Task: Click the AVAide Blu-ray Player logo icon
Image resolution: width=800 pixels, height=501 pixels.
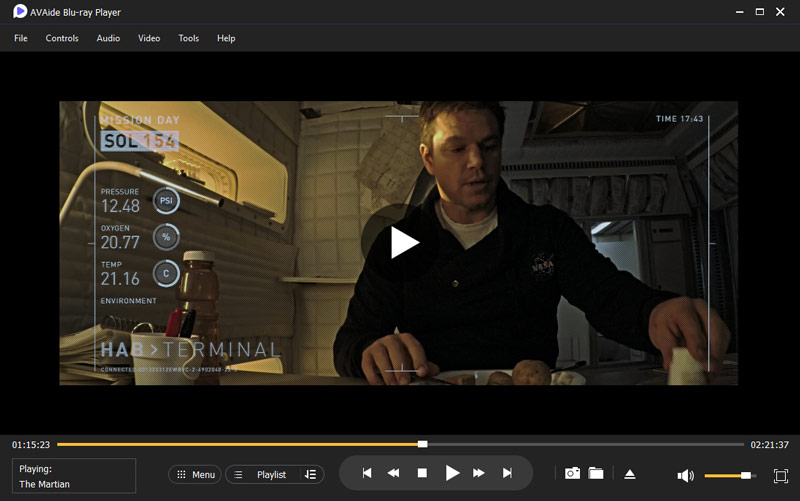Action: (19, 11)
